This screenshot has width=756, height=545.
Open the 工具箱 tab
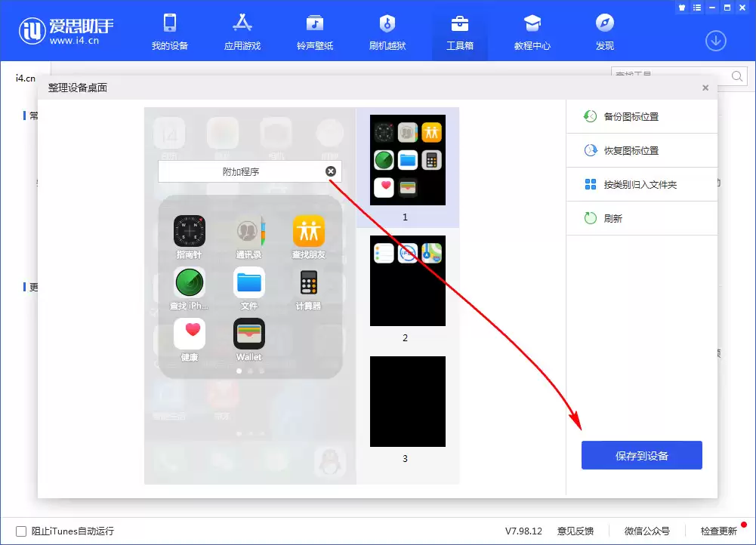point(460,32)
